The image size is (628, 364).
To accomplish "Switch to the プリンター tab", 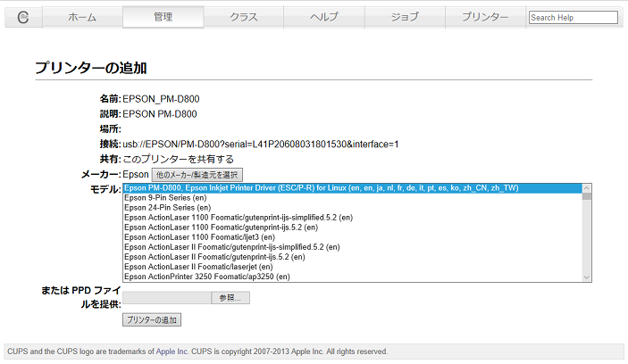I will [485, 17].
